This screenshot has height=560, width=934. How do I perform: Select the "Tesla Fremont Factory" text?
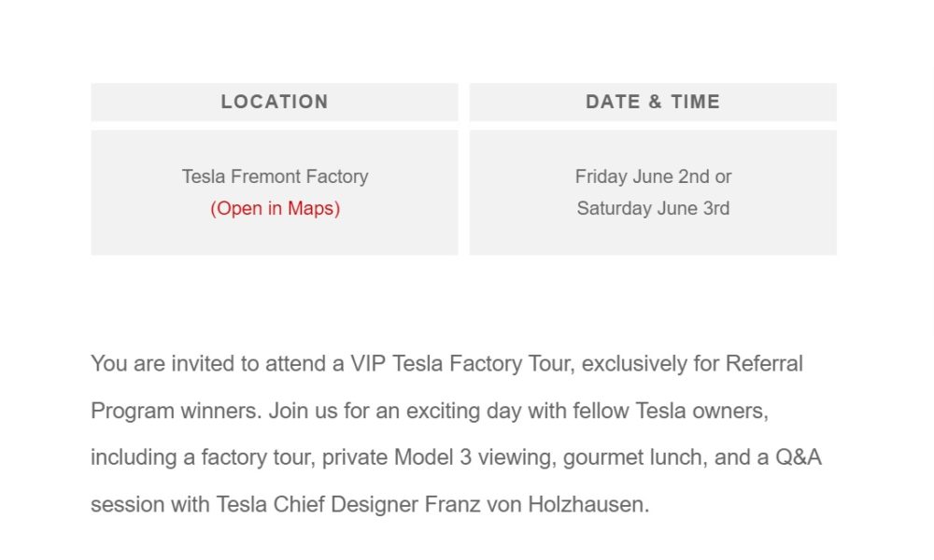pos(275,176)
